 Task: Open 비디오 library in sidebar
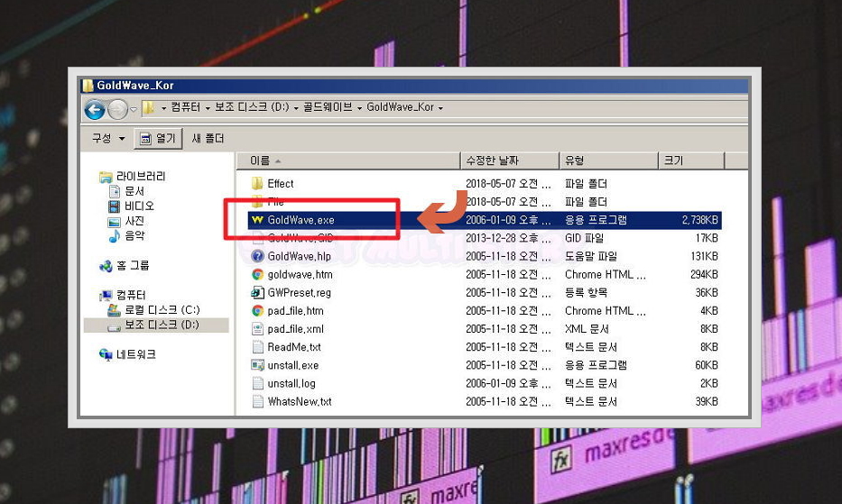point(139,206)
